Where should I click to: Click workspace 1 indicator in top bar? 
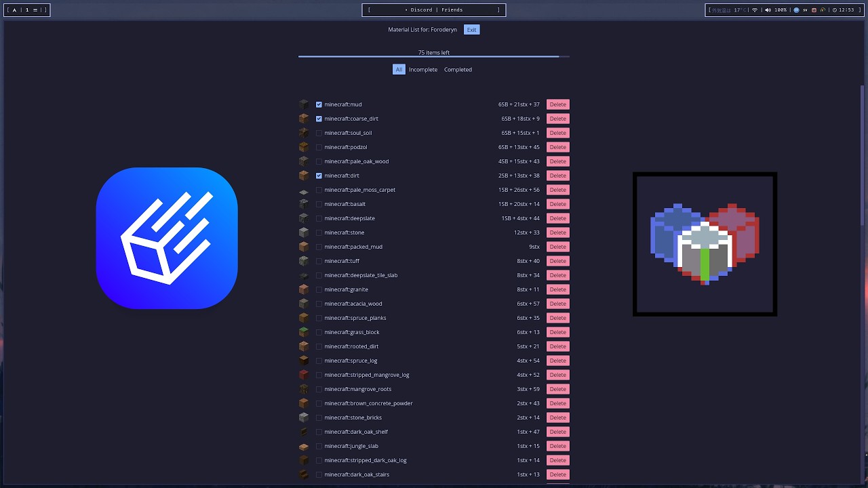pyautogui.click(x=27, y=10)
